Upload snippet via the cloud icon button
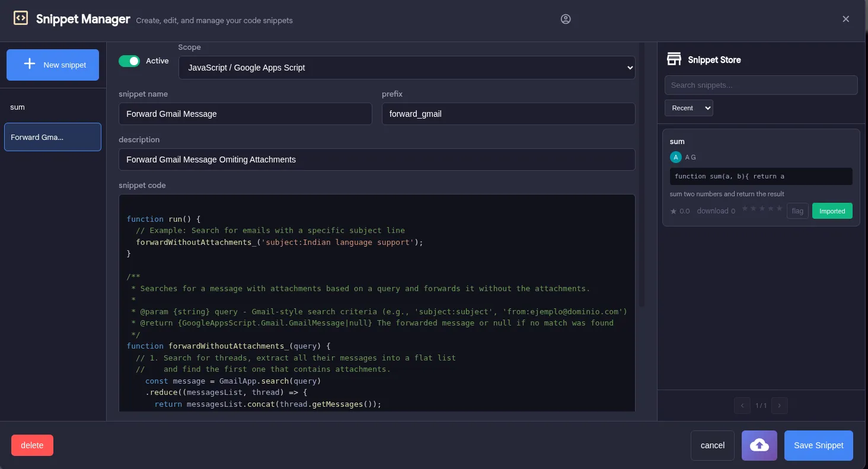 pos(759,445)
